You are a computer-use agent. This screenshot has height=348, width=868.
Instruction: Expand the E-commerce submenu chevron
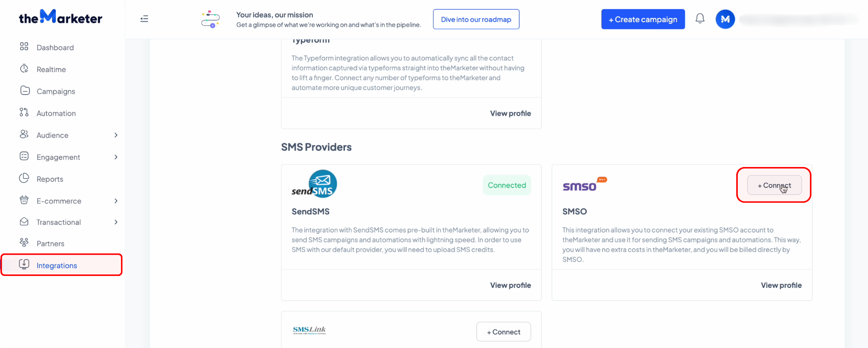(116, 201)
